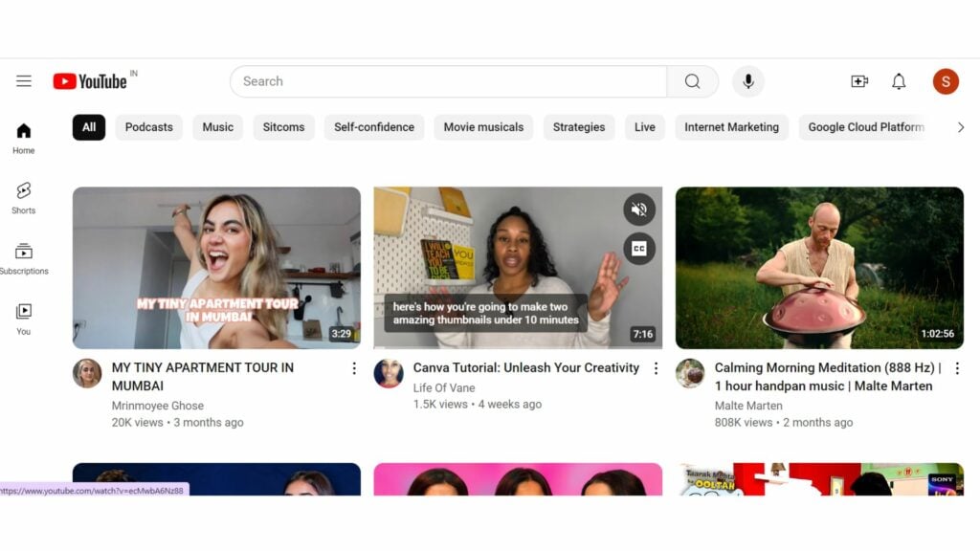This screenshot has width=980, height=551.
Task: Go to Subscriptions in the sidebar
Action: coord(23,258)
